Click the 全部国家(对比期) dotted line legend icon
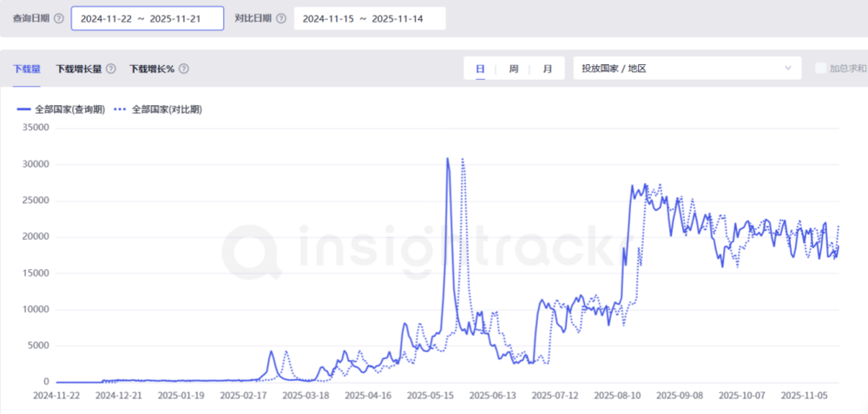Image resolution: width=868 pixels, height=414 pixels. click(x=121, y=109)
